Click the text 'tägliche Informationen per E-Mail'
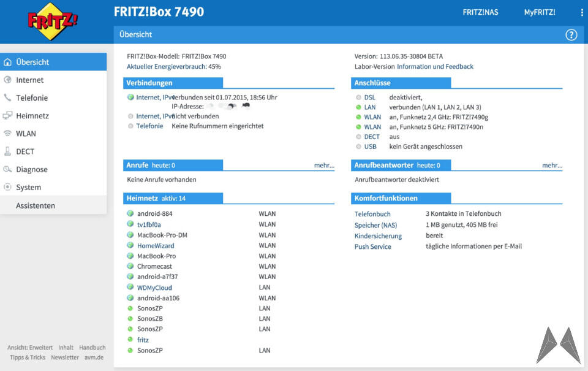The image size is (588, 371). (x=473, y=247)
